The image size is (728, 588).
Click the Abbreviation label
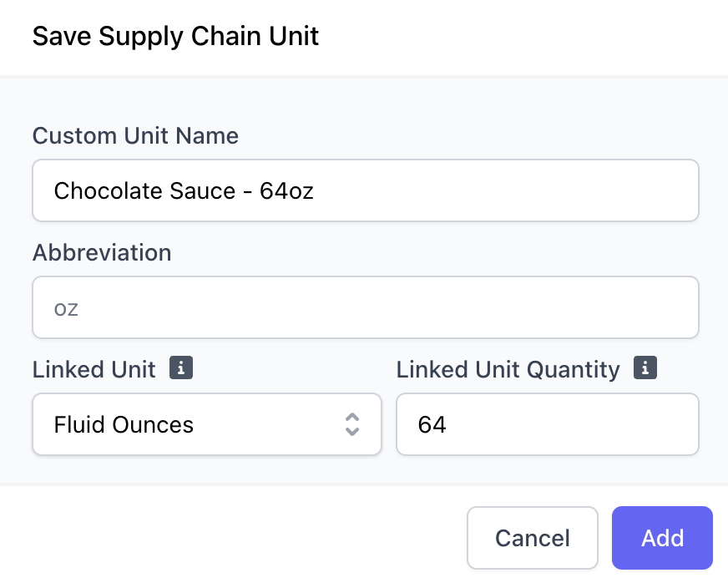(102, 253)
